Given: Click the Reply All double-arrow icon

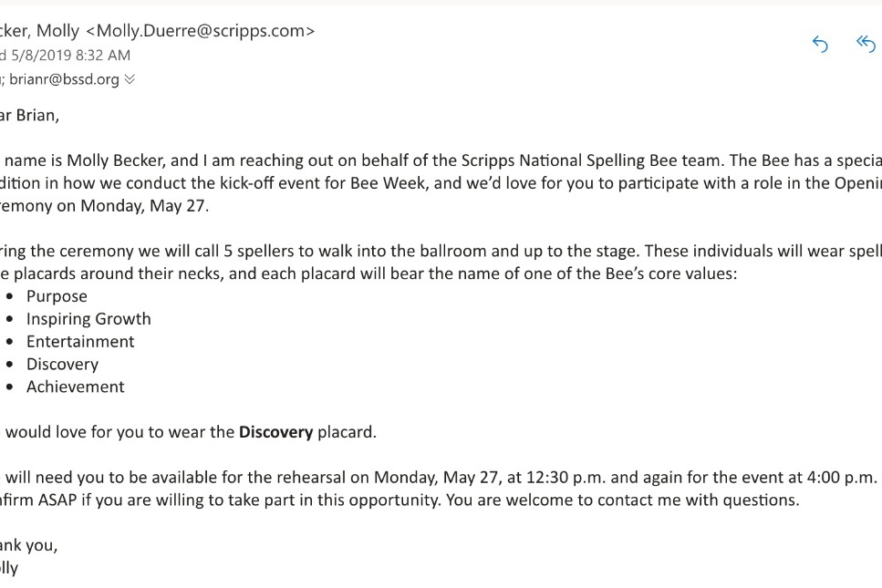Looking at the screenshot, I should [x=866, y=44].
